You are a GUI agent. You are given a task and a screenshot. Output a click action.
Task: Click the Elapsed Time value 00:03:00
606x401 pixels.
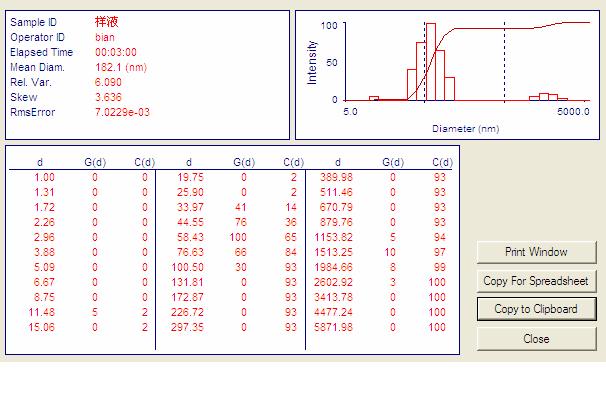[116, 52]
